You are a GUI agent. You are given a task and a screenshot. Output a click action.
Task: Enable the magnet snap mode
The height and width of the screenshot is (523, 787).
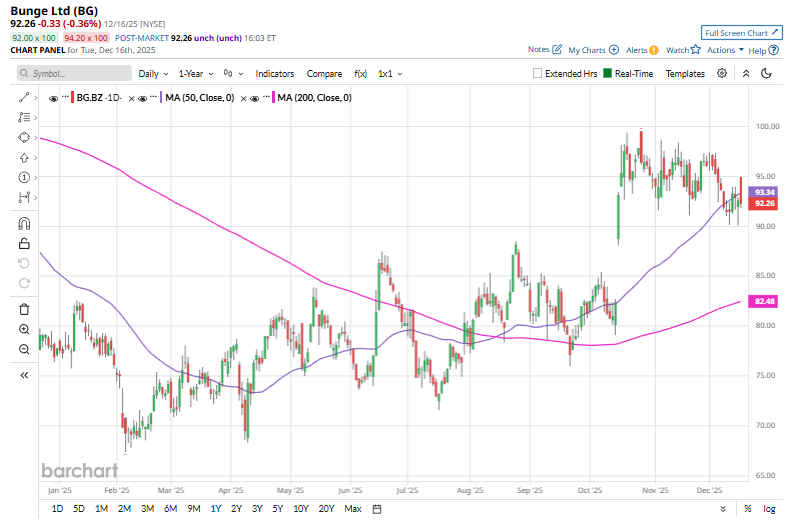point(24,224)
